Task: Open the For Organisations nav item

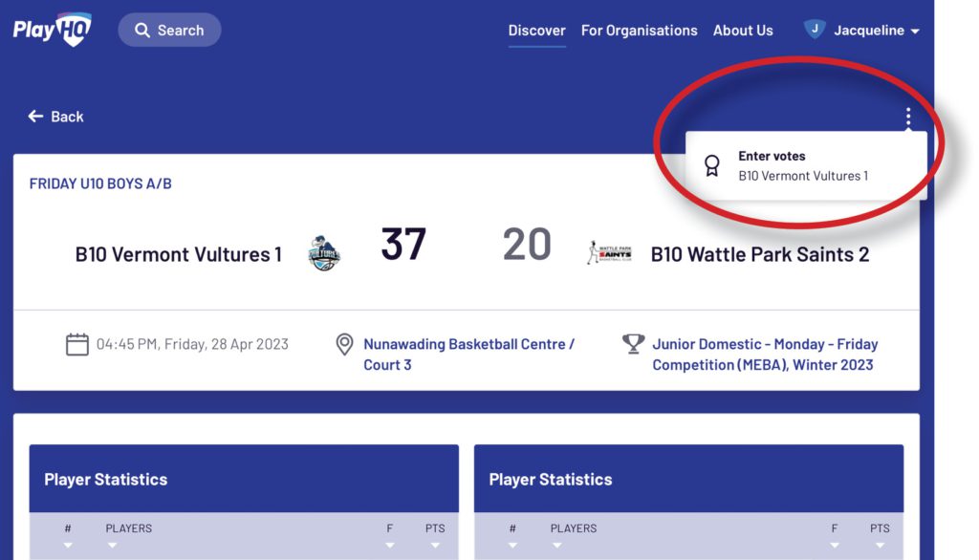Action: click(639, 30)
